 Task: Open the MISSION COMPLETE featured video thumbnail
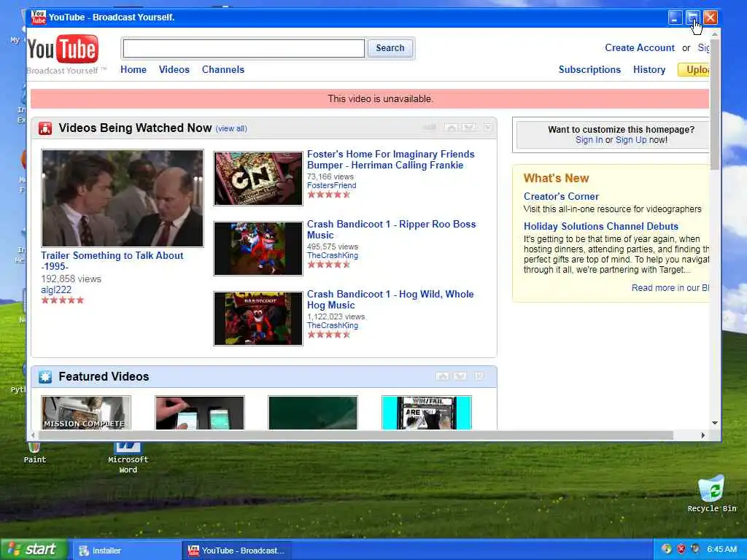(x=86, y=413)
